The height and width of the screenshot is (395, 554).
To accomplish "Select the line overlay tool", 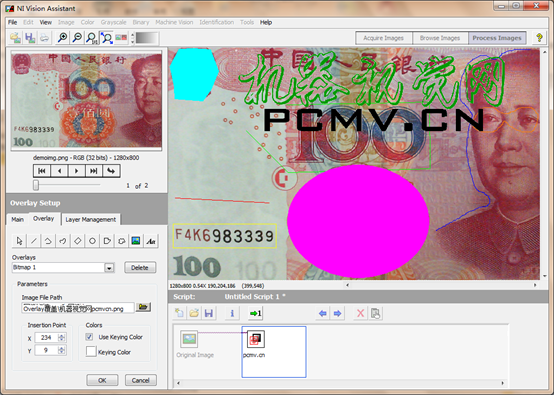I will tap(34, 241).
